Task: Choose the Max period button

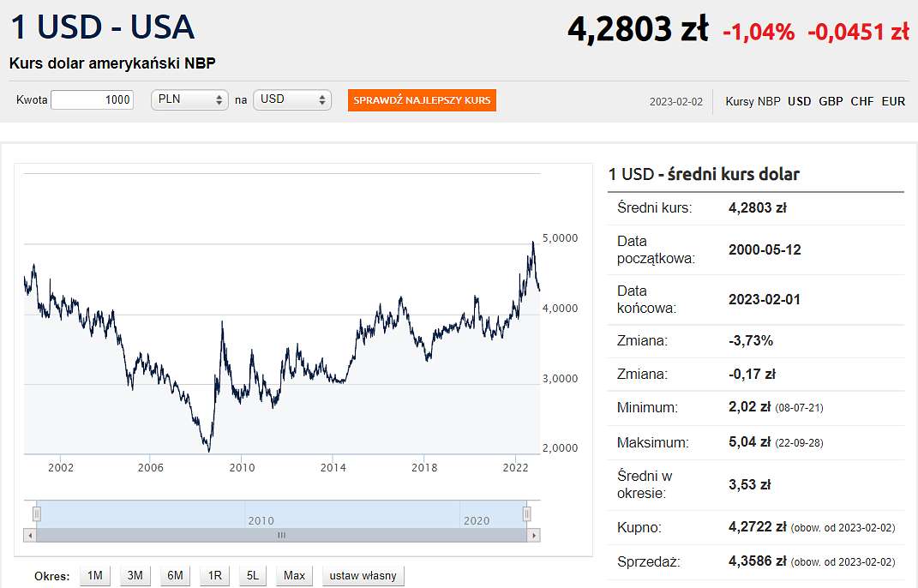Action: pyautogui.click(x=294, y=576)
